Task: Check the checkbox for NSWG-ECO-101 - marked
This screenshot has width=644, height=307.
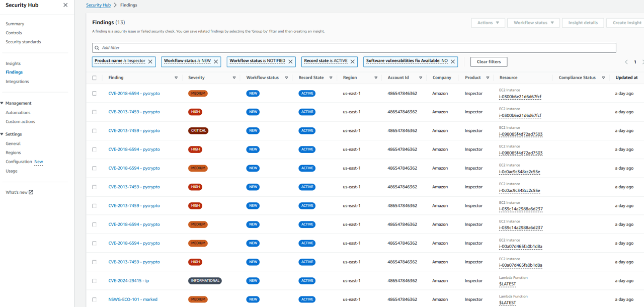Action: pyautogui.click(x=94, y=299)
